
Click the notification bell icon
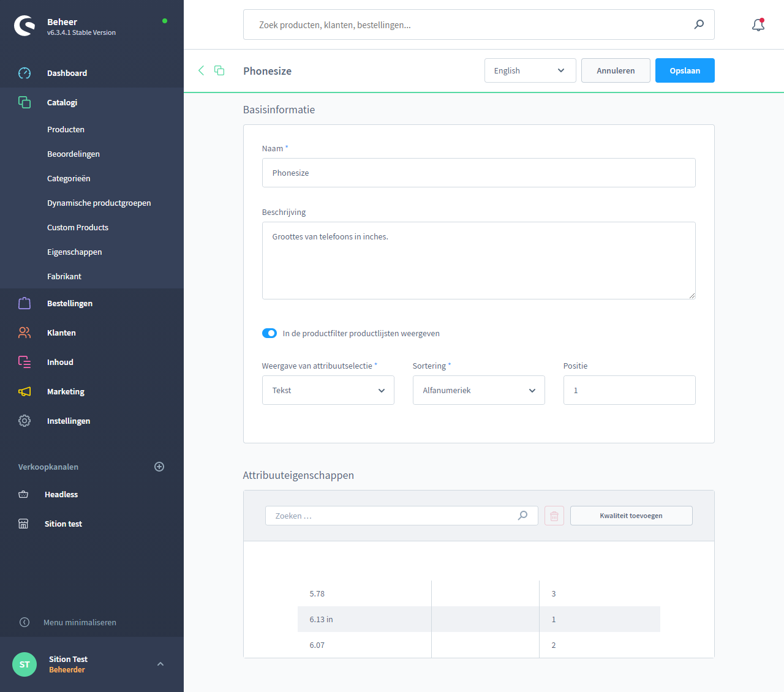tap(758, 25)
